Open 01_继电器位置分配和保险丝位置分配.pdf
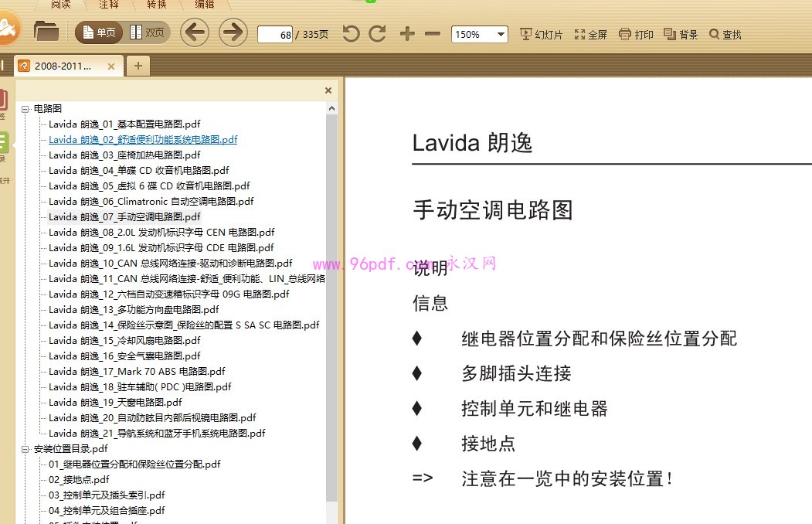The height and width of the screenshot is (524, 812). point(134,464)
